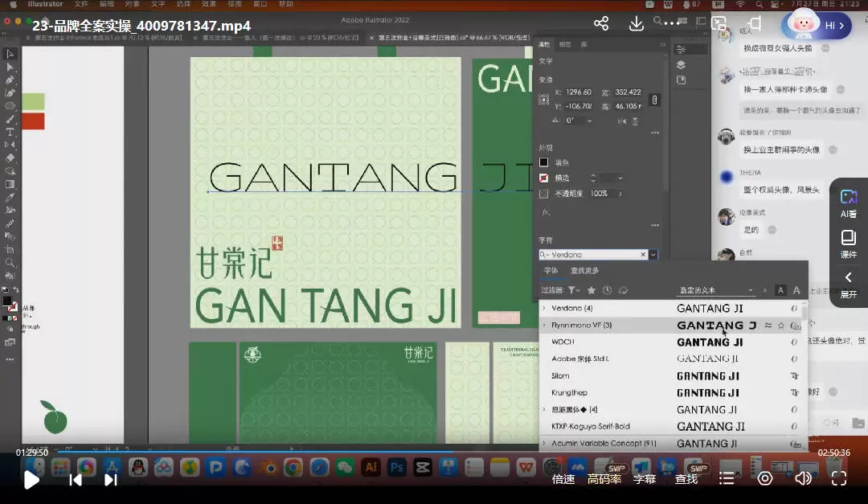Image resolution: width=868 pixels, height=504 pixels.
Task: Go to the previous video
Action: tap(76, 480)
